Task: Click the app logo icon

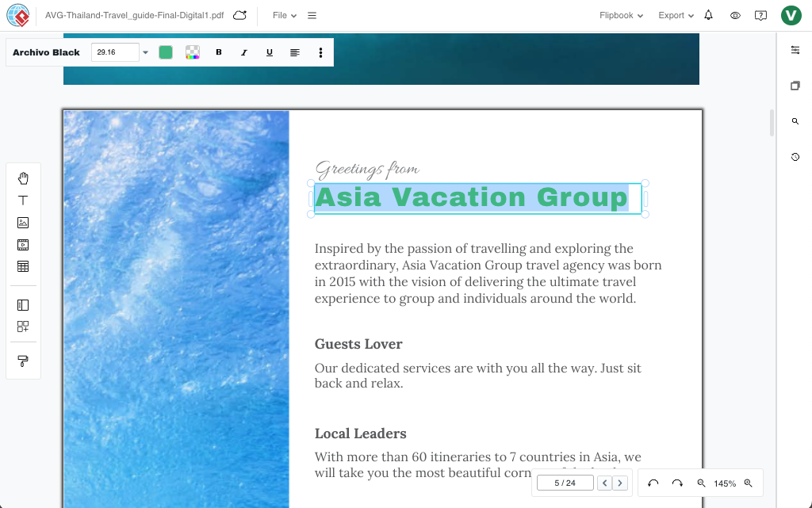Action: pos(18,16)
